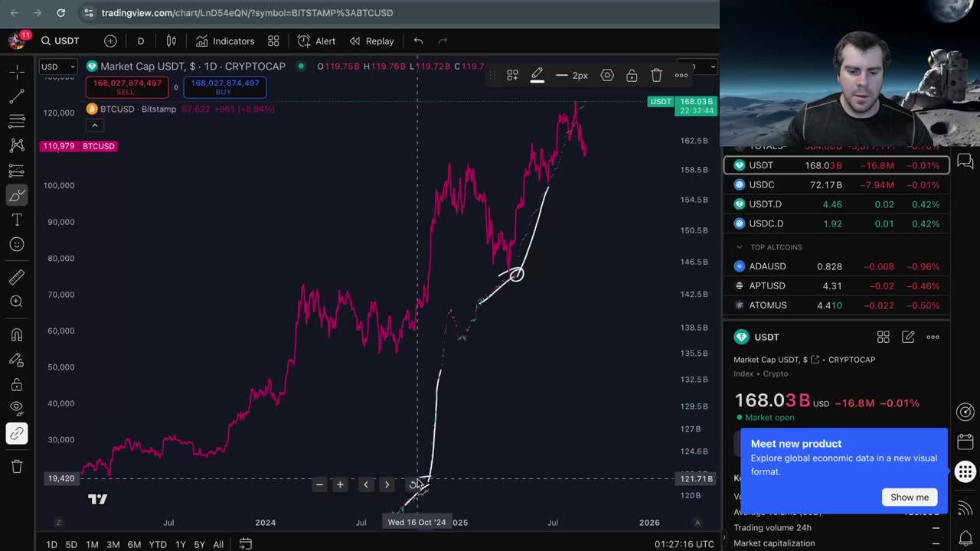Open the forecasting and measurement tools

(x=17, y=170)
